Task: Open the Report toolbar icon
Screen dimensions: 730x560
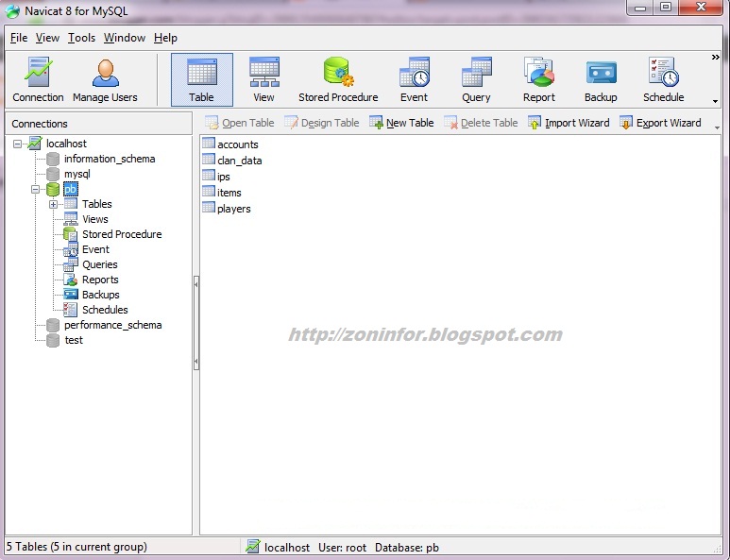Action: coord(539,79)
